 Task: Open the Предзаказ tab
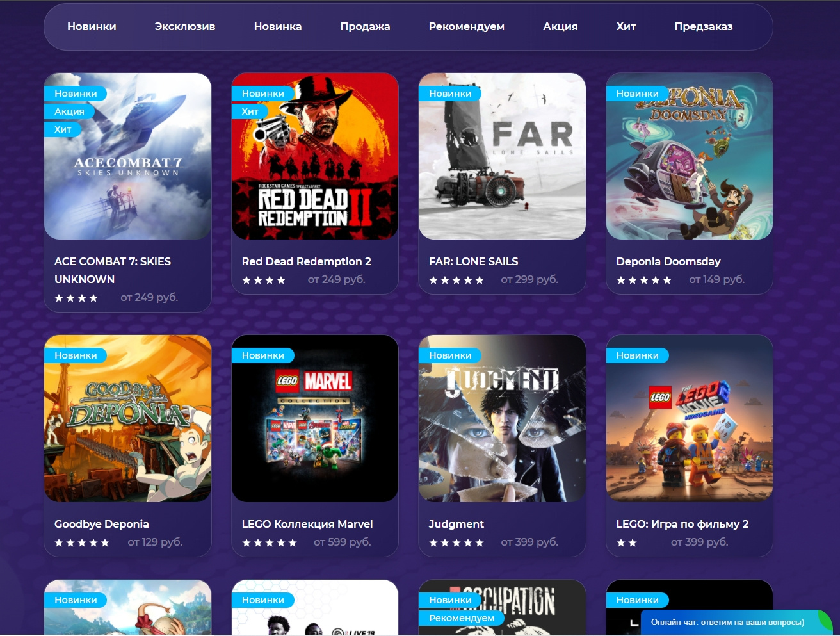tap(703, 26)
